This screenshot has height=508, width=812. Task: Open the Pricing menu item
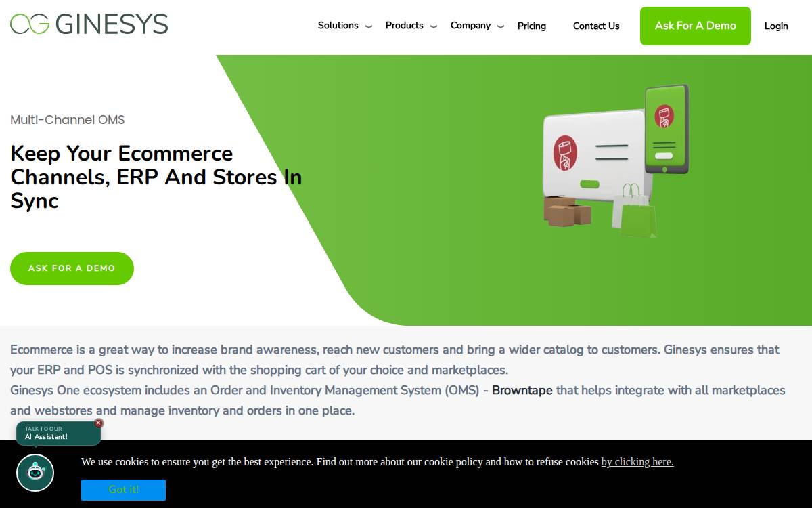click(532, 26)
